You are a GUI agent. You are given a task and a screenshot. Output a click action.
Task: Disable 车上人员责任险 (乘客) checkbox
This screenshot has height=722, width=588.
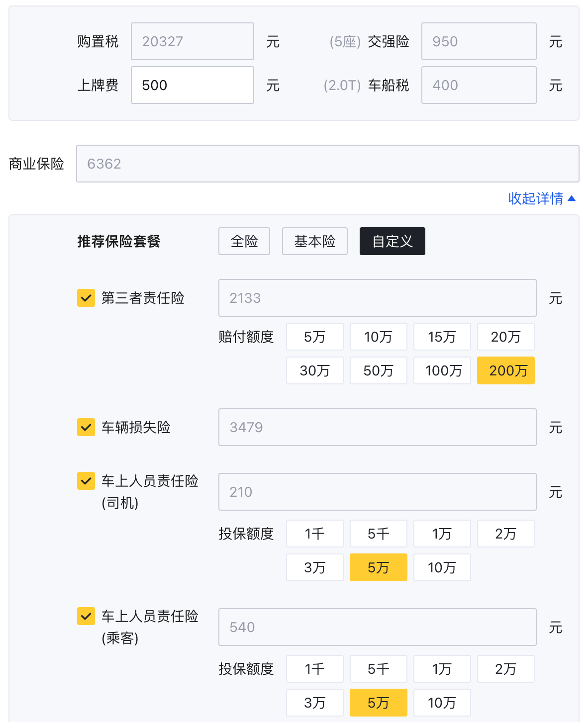[86, 616]
